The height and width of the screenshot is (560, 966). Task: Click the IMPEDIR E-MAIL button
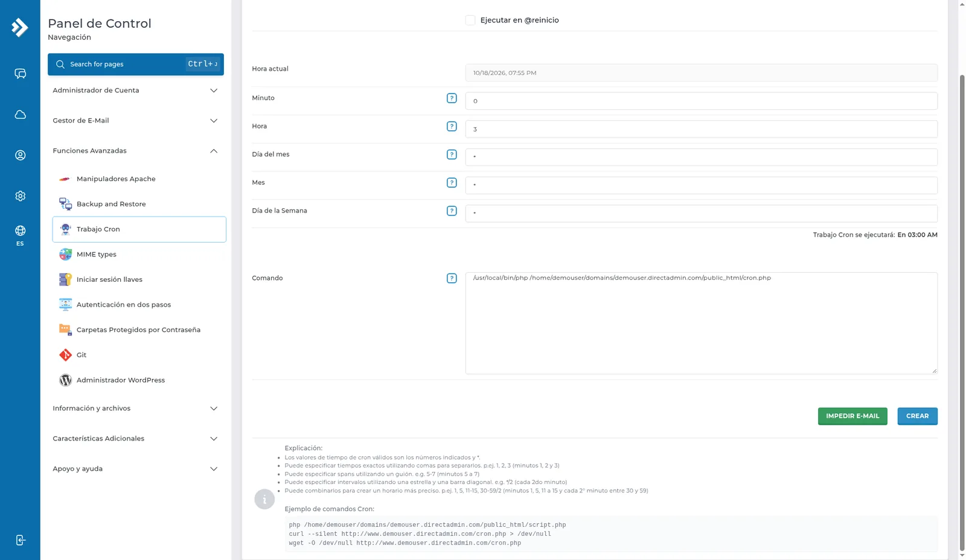(852, 416)
